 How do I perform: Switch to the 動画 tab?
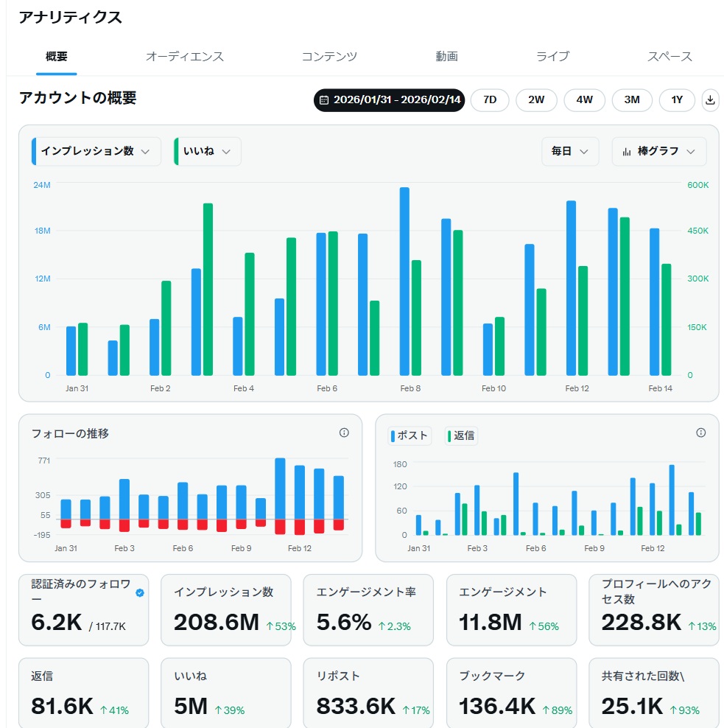pos(446,56)
